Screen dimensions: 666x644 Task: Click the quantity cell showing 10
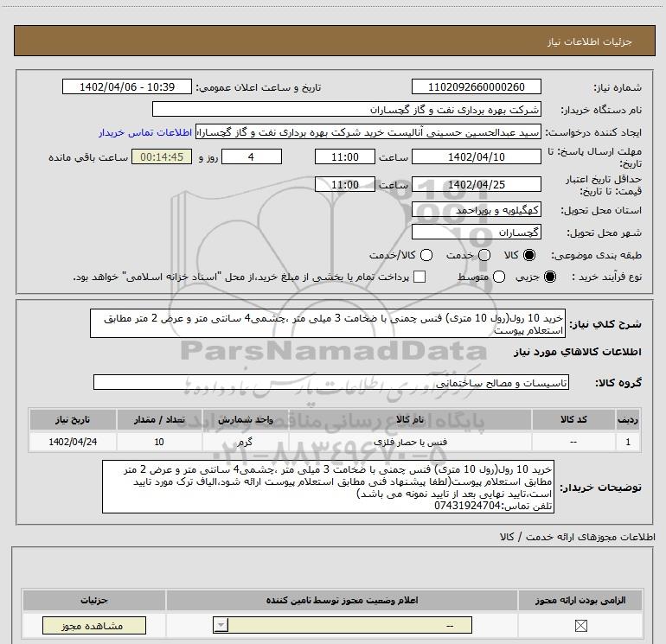pos(159,442)
